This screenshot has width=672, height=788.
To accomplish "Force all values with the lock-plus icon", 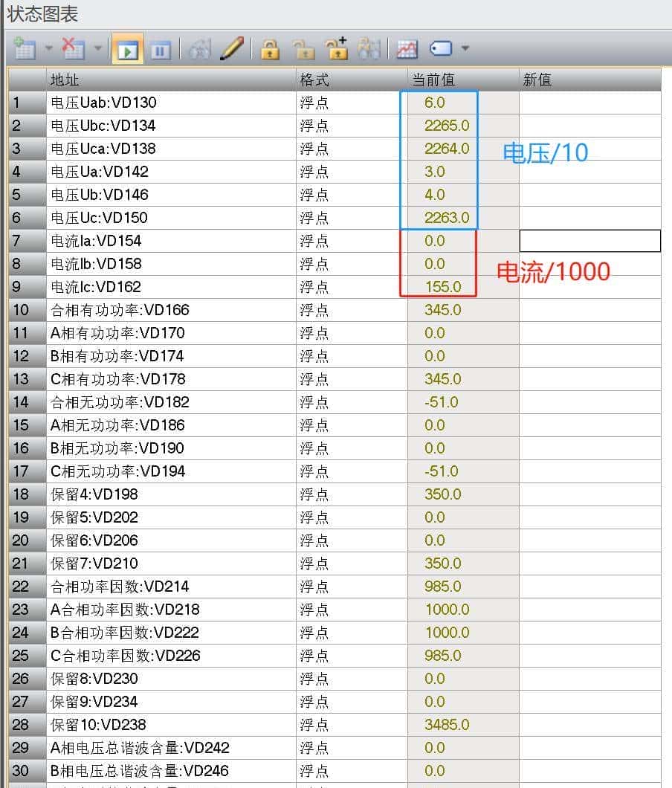I will pyautogui.click(x=337, y=49).
